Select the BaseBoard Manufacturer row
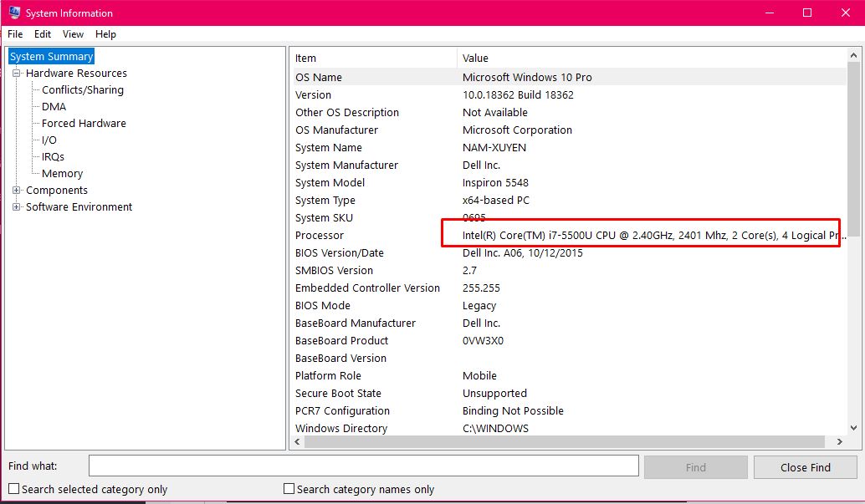This screenshot has height=504, width=865. coord(568,323)
